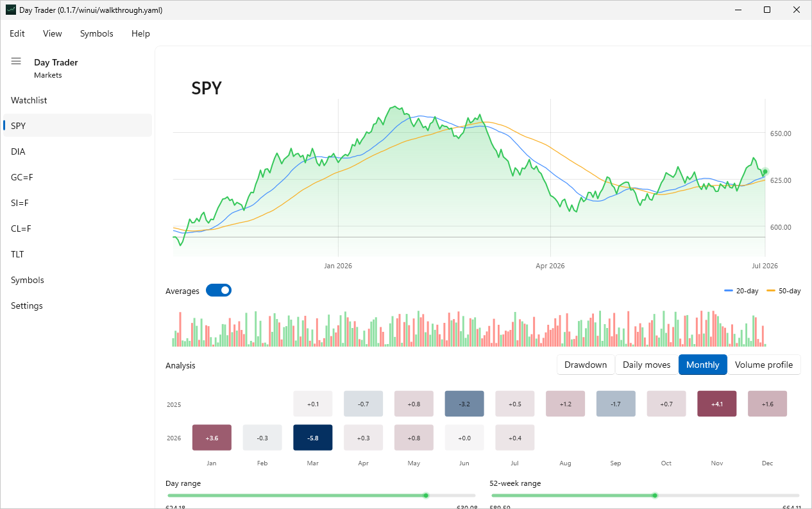Click the Day Trader app icon in title bar
Image resolution: width=812 pixels, height=509 pixels.
click(11, 10)
